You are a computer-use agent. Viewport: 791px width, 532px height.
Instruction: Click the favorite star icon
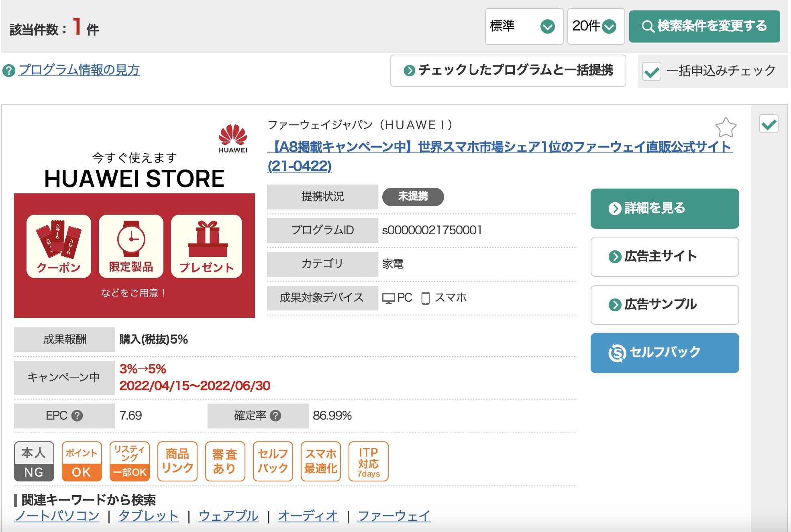[726, 128]
